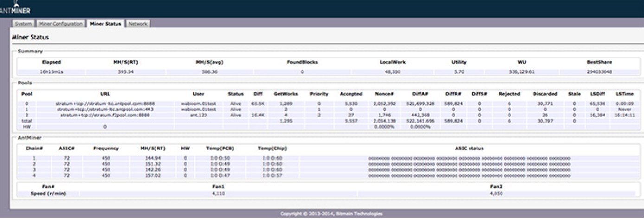Viewport: 644px width, 220px height.
Task: Click the Rejected column header
Action: pos(509,93)
